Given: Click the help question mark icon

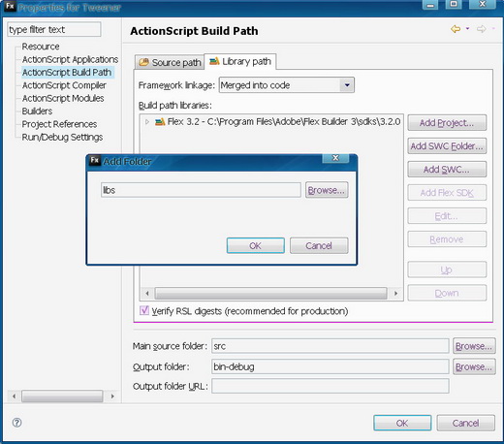Looking at the screenshot, I should click(x=16, y=423).
